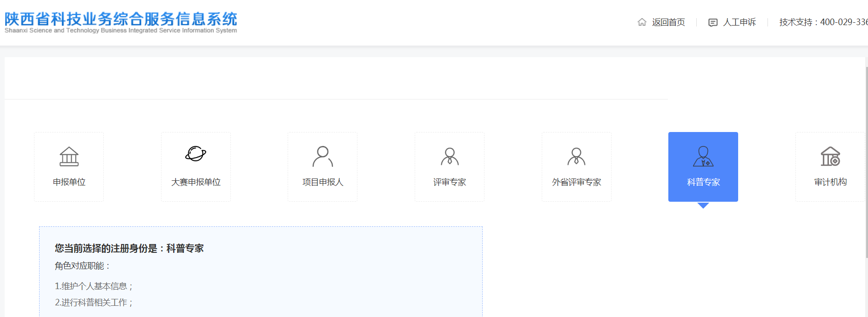The height and width of the screenshot is (317, 868).
Task: Select the 项目申报人 person icon
Action: click(x=323, y=157)
